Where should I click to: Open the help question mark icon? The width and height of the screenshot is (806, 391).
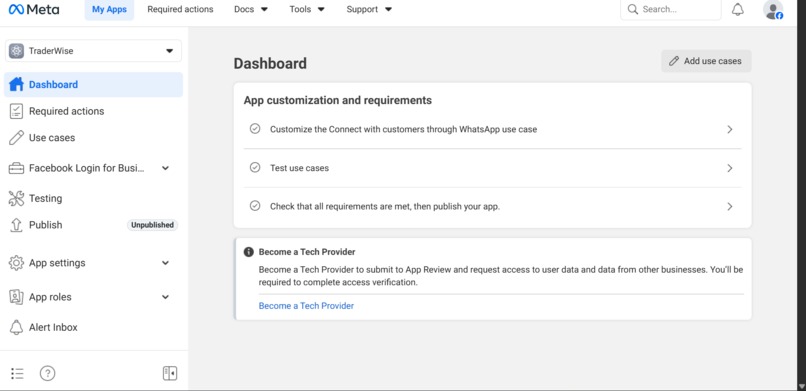47,373
